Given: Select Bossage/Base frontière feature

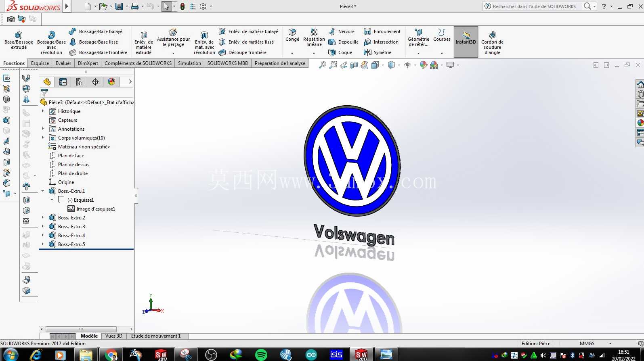Looking at the screenshot, I should pyautogui.click(x=98, y=52).
